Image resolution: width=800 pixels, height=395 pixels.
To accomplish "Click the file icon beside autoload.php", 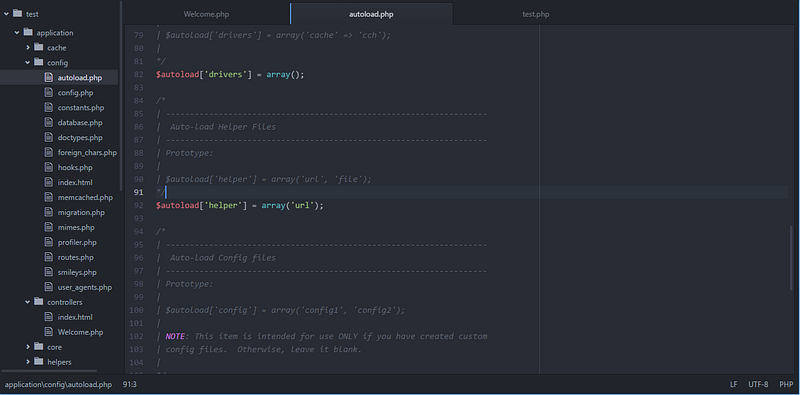I will click(x=48, y=78).
